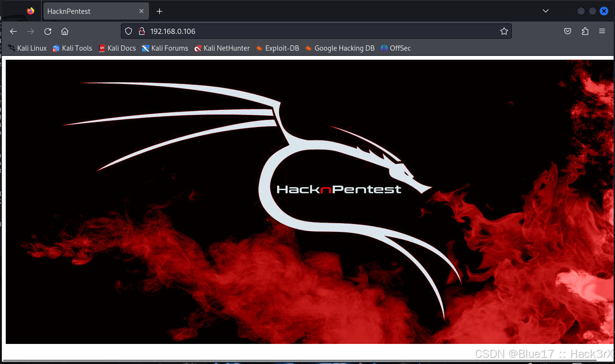615x364 pixels.
Task: Reload the current page
Action: (48, 31)
